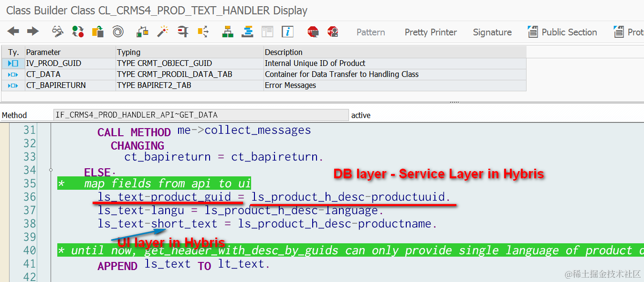Click the 'Error Messages' description cell

coord(395,85)
